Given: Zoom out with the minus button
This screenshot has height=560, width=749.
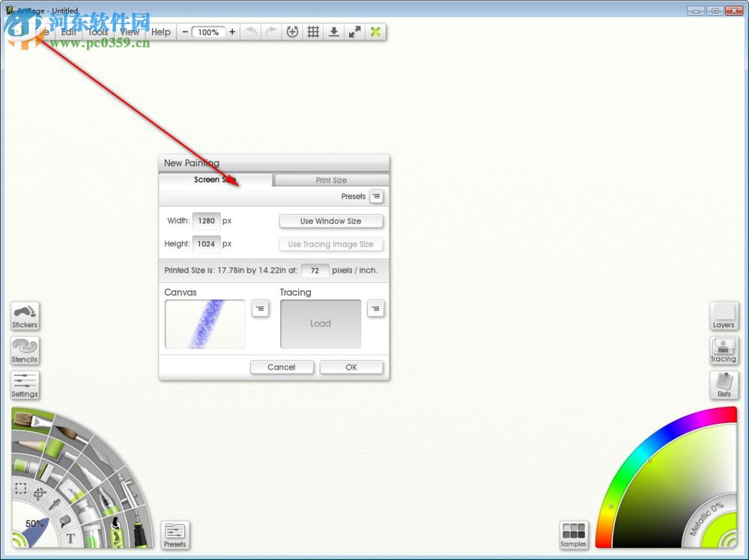Looking at the screenshot, I should click(x=185, y=32).
